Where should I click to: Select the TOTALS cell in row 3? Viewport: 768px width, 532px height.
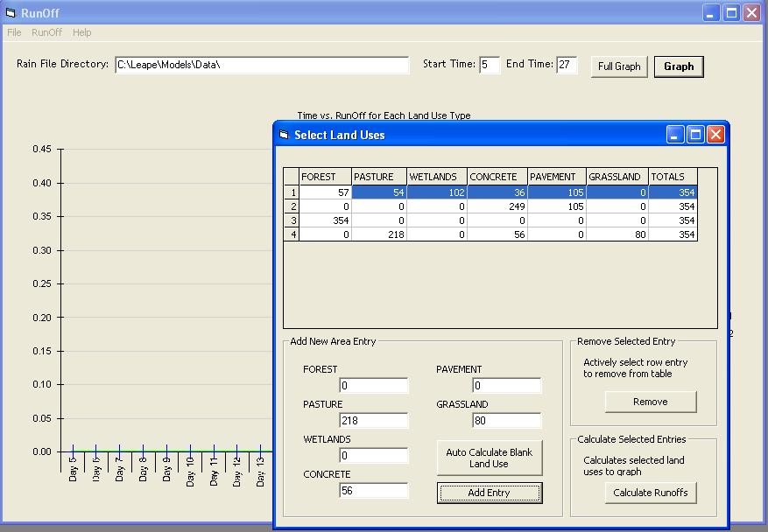pos(671,220)
